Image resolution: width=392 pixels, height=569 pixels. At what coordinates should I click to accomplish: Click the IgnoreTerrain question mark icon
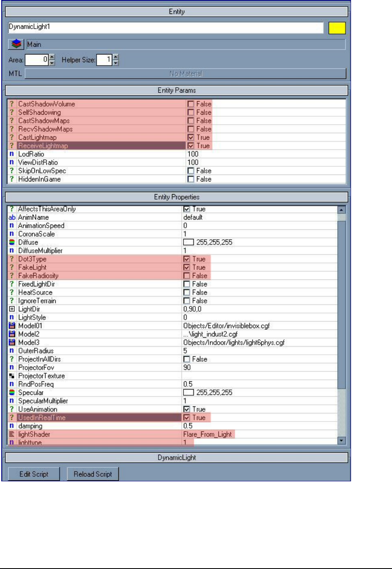[x=12, y=301]
